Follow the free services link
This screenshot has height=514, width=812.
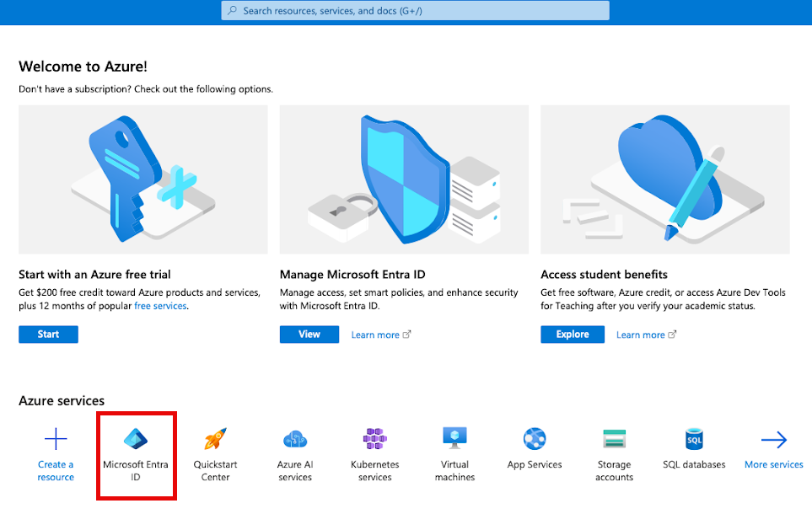coord(160,306)
